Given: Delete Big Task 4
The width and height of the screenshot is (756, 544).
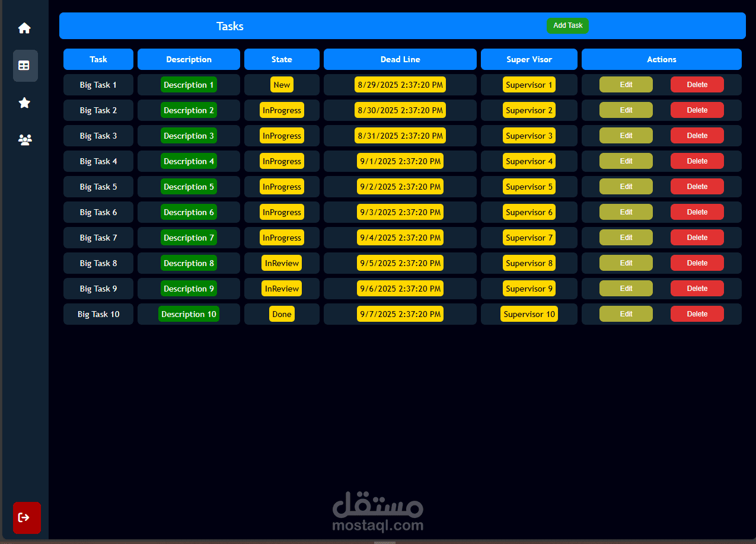Looking at the screenshot, I should click(x=697, y=161).
